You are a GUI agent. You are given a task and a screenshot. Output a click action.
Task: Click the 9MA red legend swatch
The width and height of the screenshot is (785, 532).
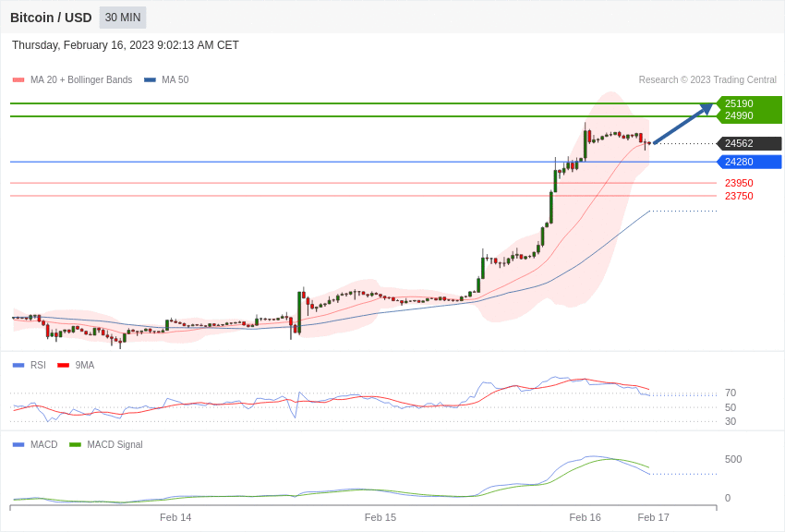63,366
